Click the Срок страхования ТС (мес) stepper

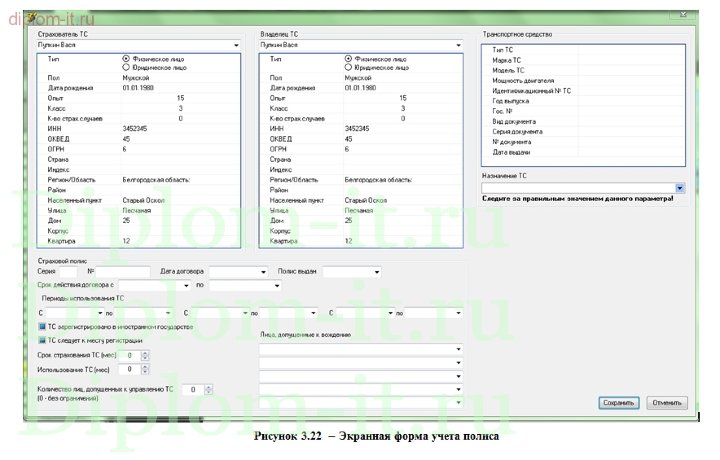[145, 355]
